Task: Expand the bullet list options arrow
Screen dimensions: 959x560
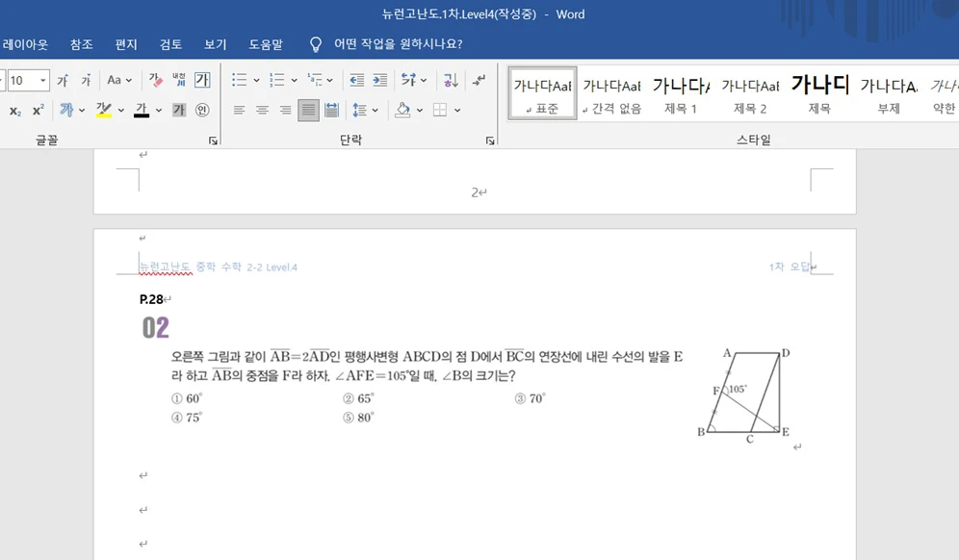Action: pos(257,79)
